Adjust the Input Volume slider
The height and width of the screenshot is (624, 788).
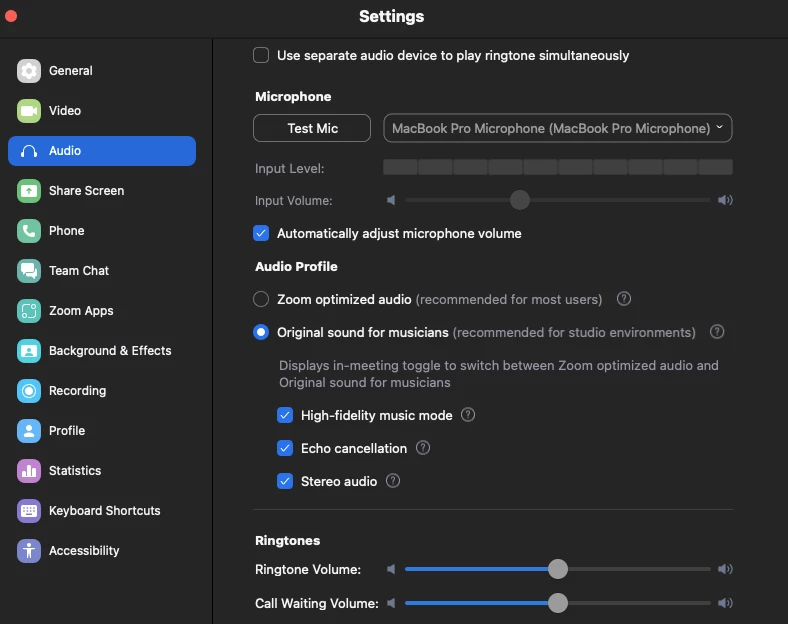(x=520, y=200)
